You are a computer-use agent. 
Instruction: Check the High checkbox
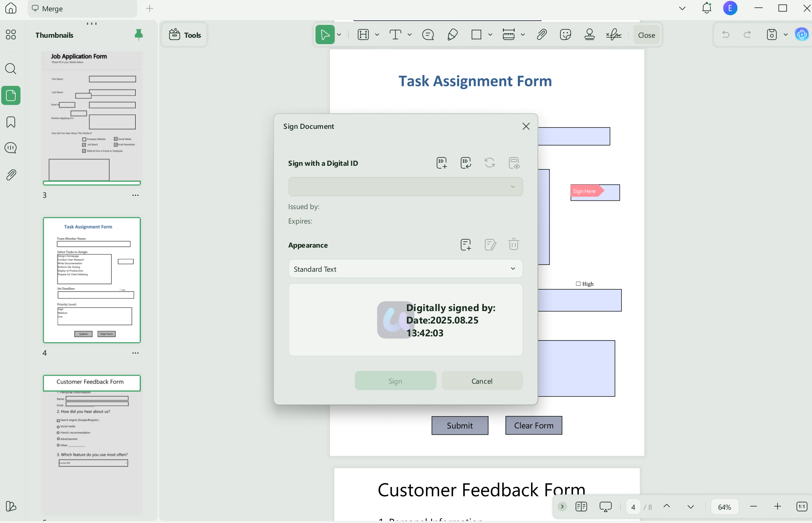click(x=578, y=284)
